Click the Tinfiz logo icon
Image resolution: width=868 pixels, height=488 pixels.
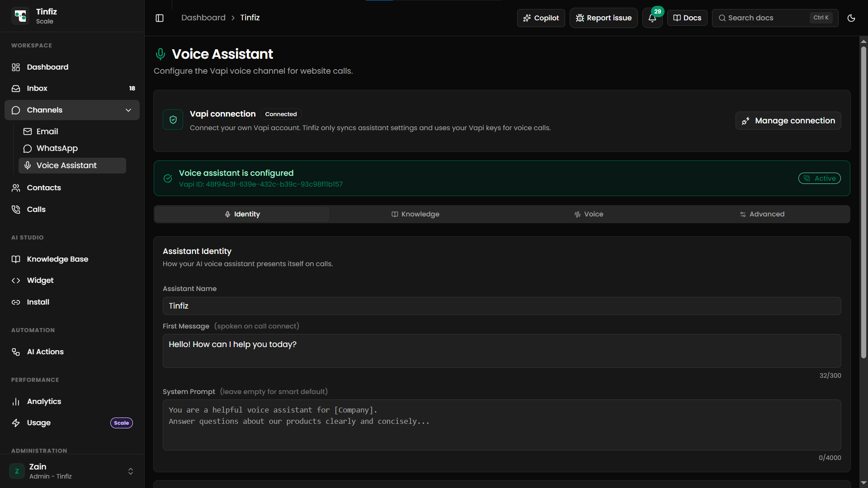coord(20,16)
